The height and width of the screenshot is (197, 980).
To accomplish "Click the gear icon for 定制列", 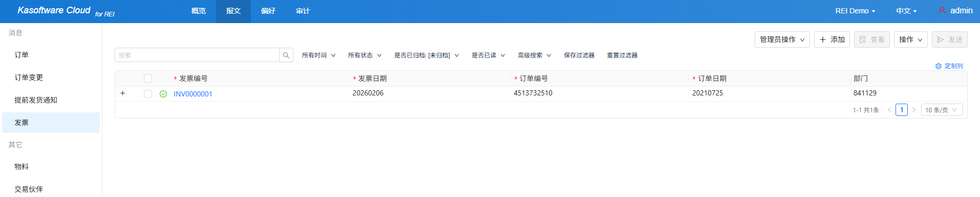I will click(939, 66).
